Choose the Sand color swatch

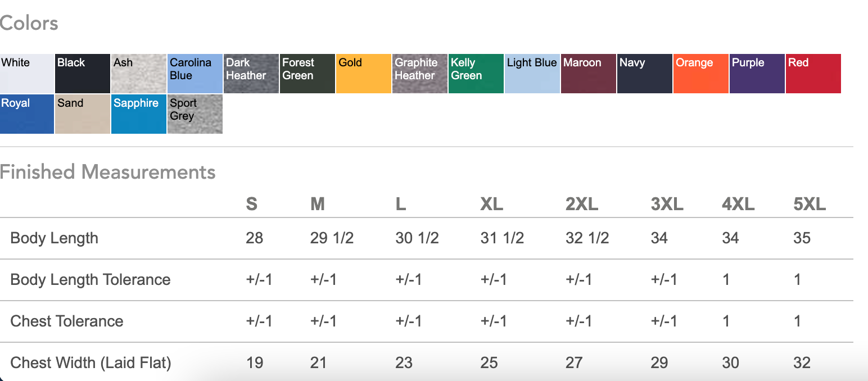coord(83,114)
